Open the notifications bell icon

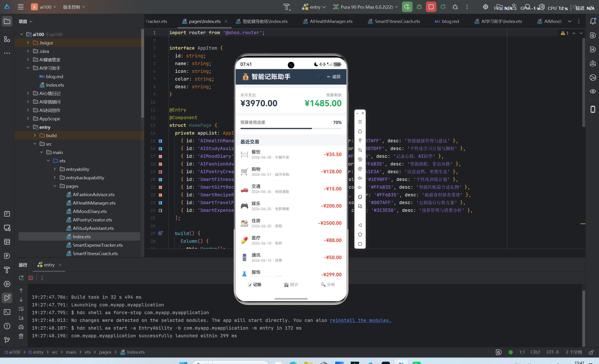(593, 21)
